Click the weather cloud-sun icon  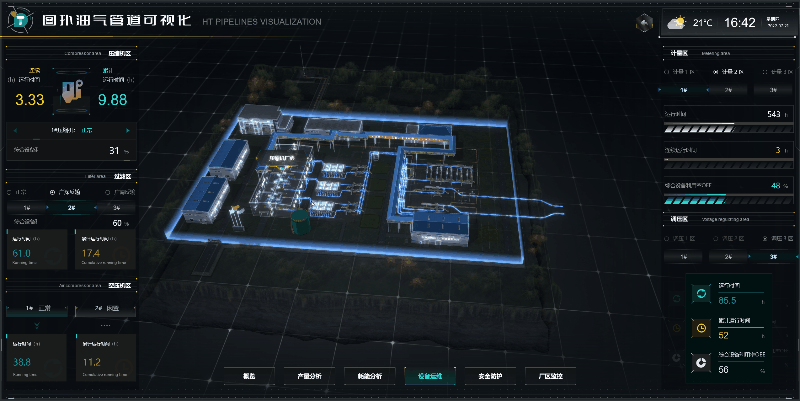tap(677, 22)
